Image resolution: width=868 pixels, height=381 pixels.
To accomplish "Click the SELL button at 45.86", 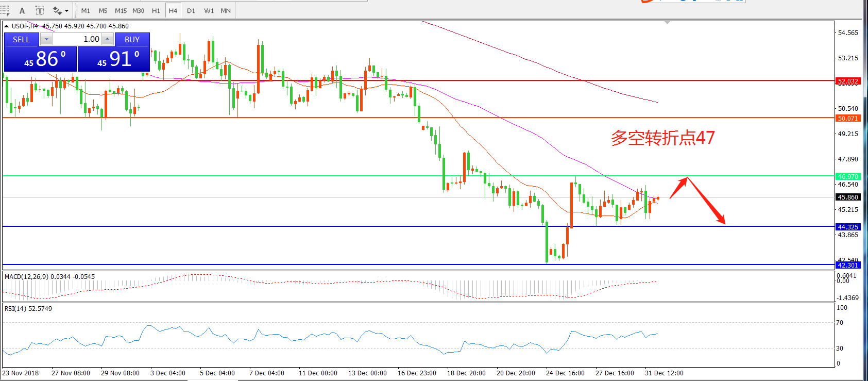I will point(40,59).
